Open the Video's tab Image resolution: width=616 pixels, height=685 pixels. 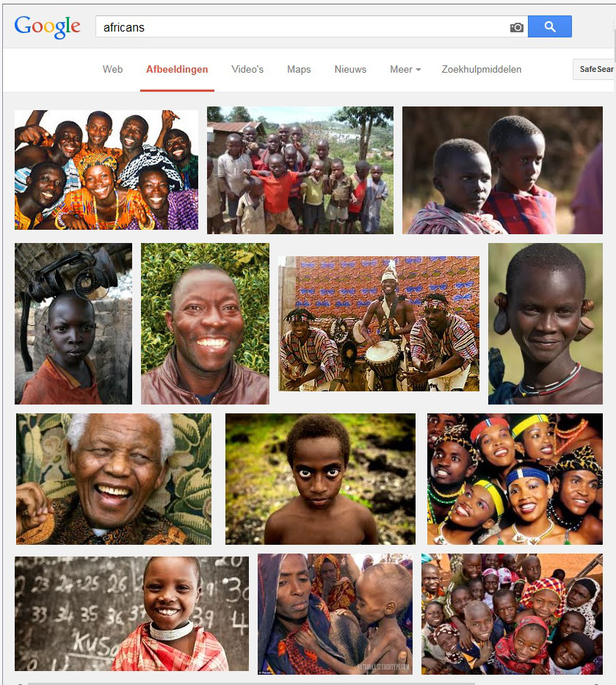(x=247, y=70)
